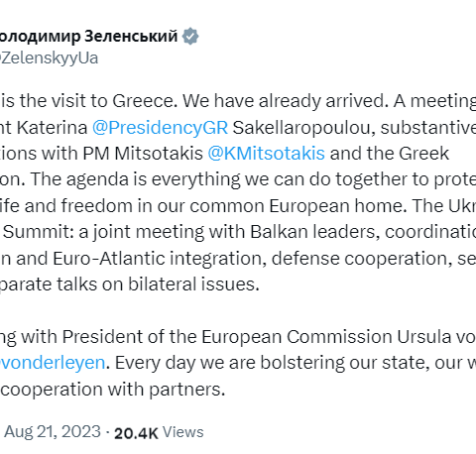Click the phrase defense cooperation
Viewport: 476px width, 454px height.
point(362,259)
